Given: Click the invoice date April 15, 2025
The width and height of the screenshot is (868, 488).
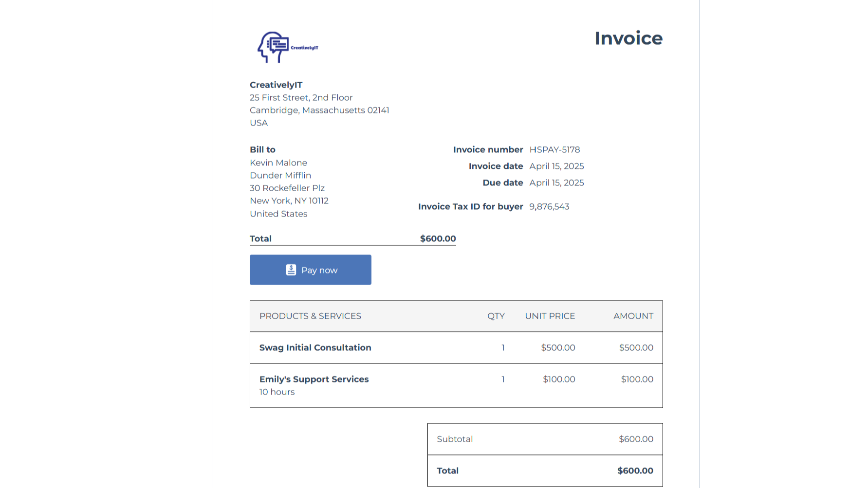Looking at the screenshot, I should pyautogui.click(x=556, y=166).
